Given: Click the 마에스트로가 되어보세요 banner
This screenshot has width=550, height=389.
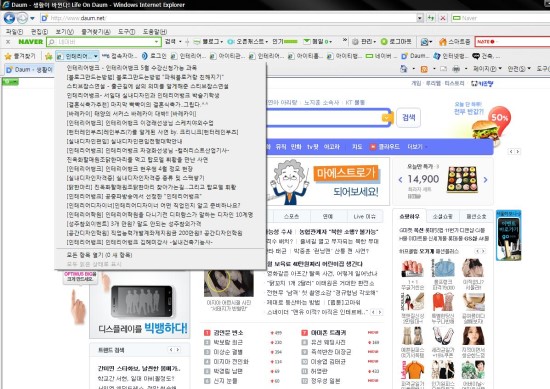Looking at the screenshot, I should [x=328, y=181].
